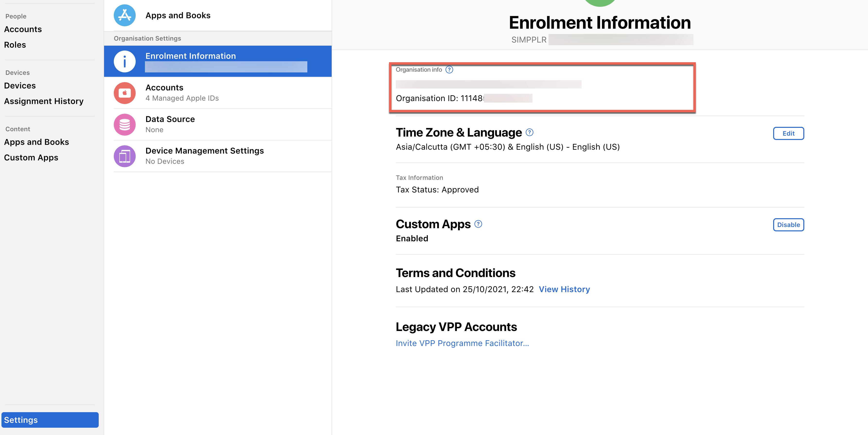Image resolution: width=868 pixels, height=435 pixels.
Task: Open Custom Apps under Content
Action: point(31,157)
